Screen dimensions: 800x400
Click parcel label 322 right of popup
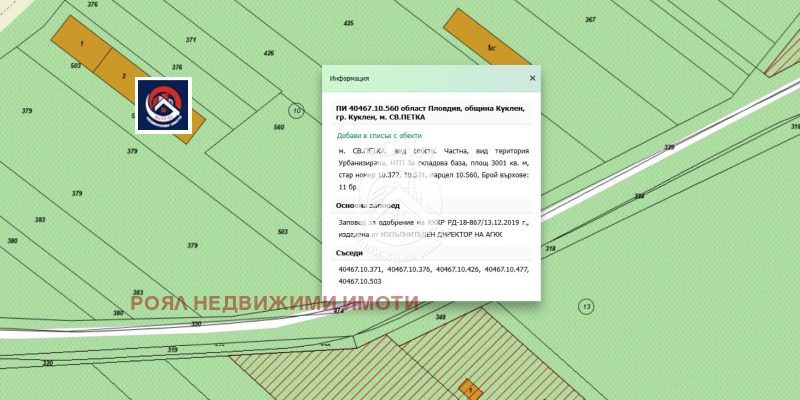[x=639, y=196]
